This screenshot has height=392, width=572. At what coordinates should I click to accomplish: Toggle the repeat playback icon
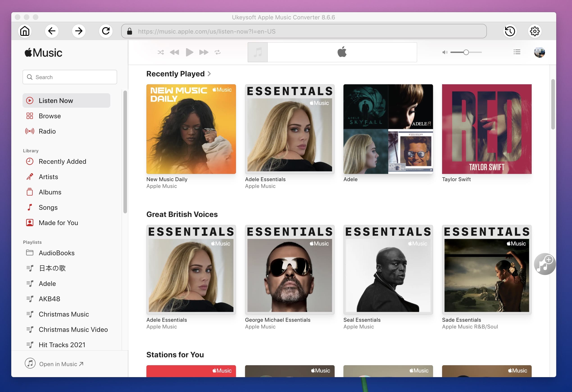[218, 52]
